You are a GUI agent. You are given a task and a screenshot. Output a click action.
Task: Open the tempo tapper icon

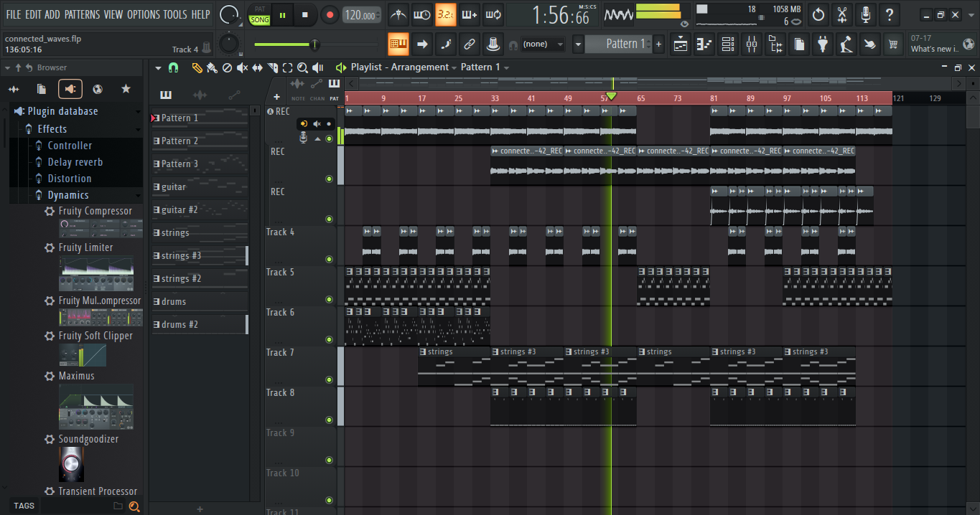(x=846, y=44)
